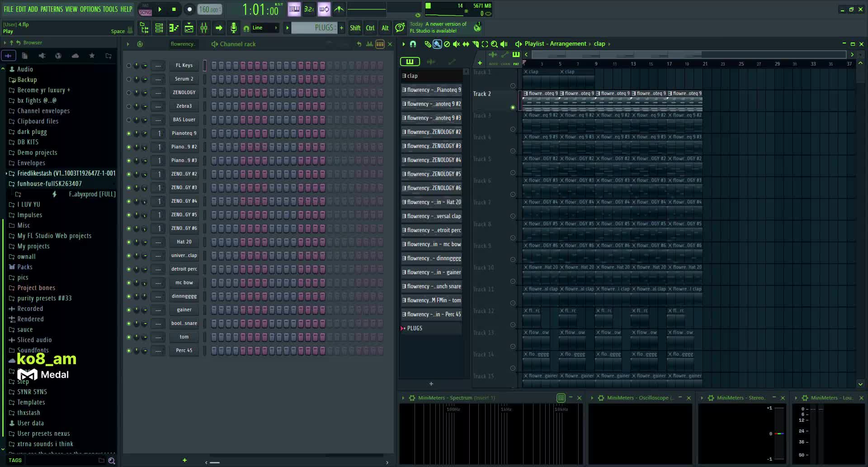This screenshot has height=467, width=868.
Task: Mute the Pianoteq 9 channel
Action: tap(129, 133)
